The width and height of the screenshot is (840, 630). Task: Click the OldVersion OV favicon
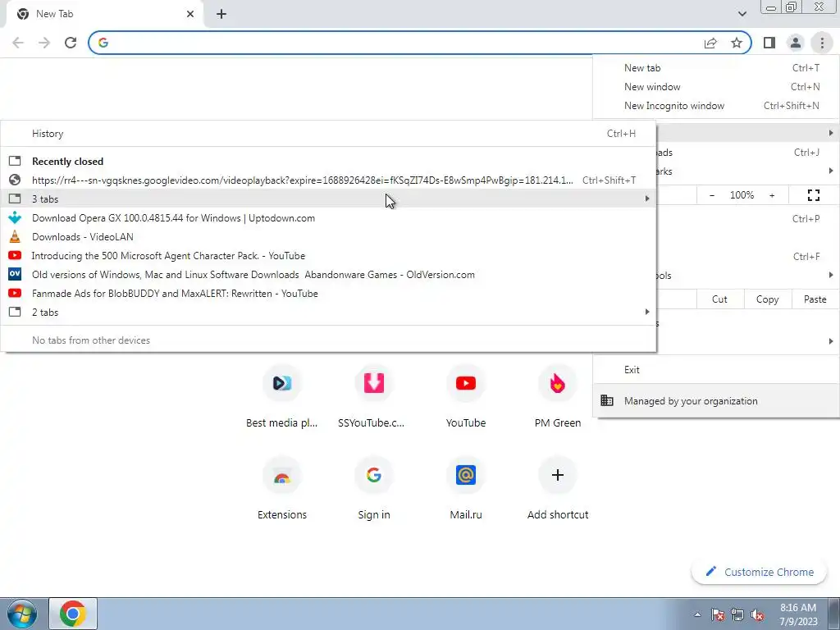click(x=15, y=274)
